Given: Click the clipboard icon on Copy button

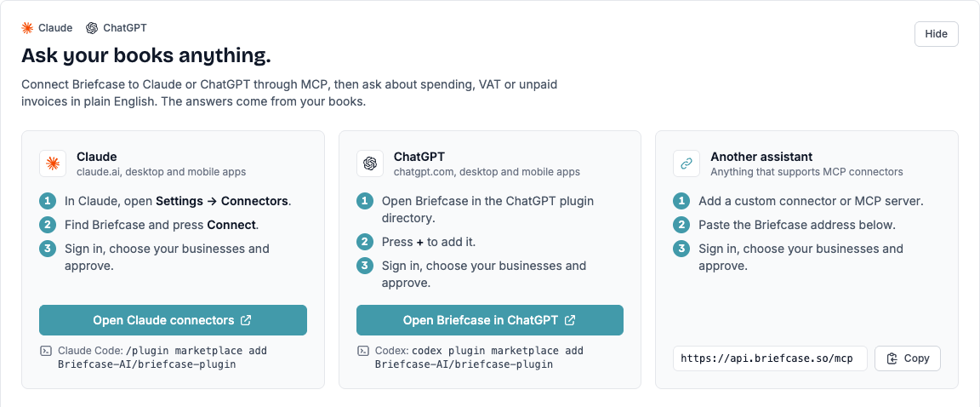Looking at the screenshot, I should tap(892, 358).
